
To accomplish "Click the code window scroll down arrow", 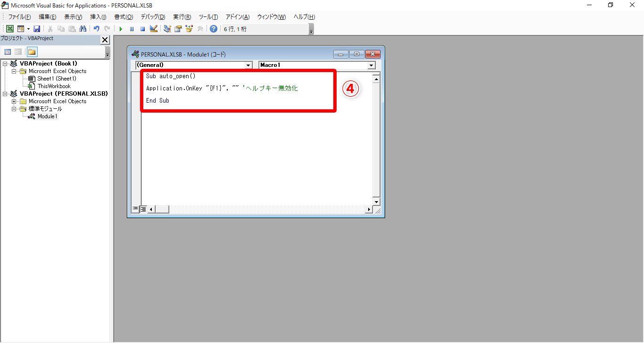I will pyautogui.click(x=376, y=202).
